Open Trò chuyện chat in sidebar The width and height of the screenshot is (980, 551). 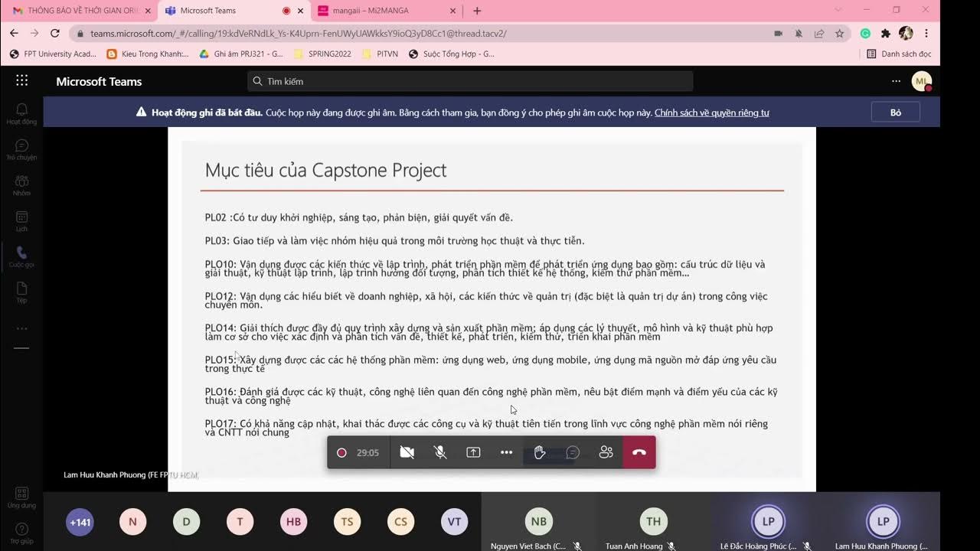(x=21, y=149)
